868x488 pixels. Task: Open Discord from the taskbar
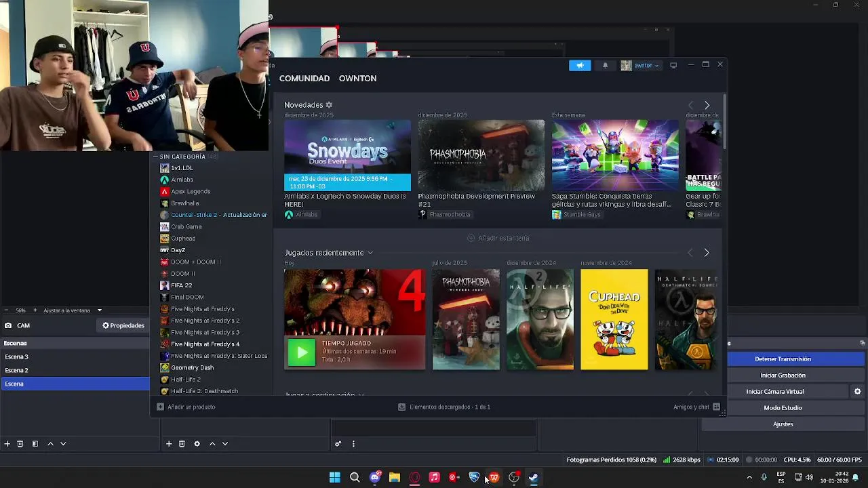coord(375,477)
